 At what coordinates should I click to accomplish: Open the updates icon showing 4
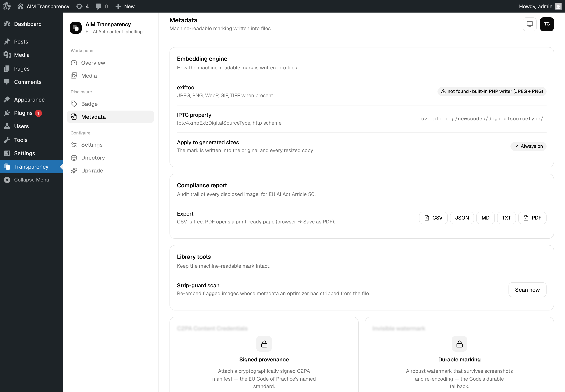tap(79, 6)
